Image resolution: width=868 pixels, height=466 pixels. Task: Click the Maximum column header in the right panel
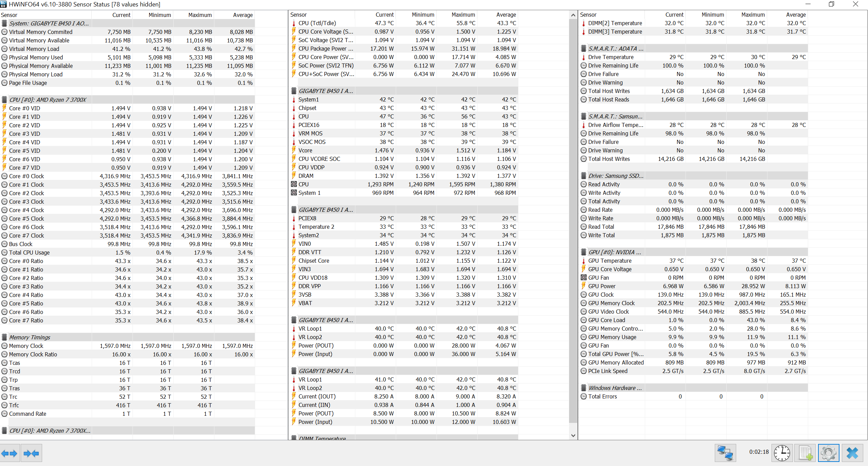pyautogui.click(x=747, y=15)
